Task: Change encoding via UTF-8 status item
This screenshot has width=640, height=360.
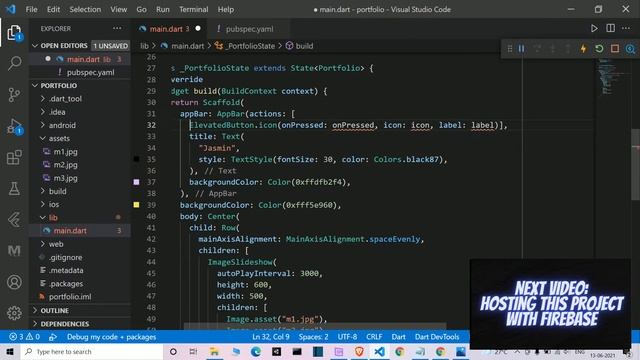Action: point(347,337)
